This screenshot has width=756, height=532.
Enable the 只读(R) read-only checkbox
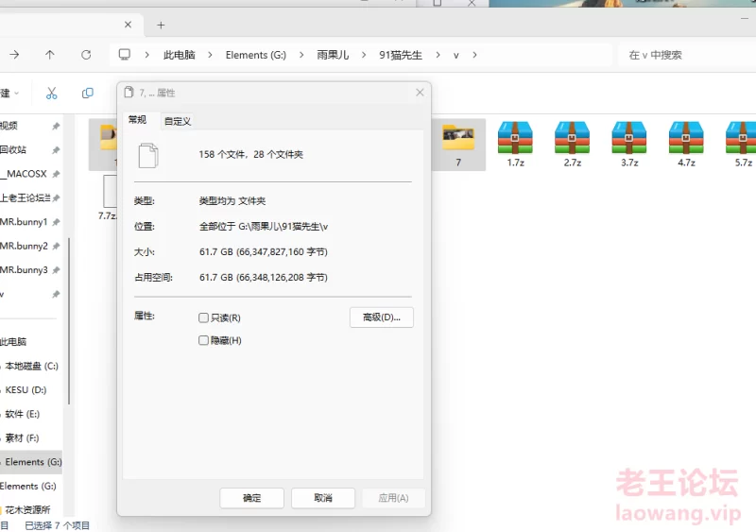(204, 318)
